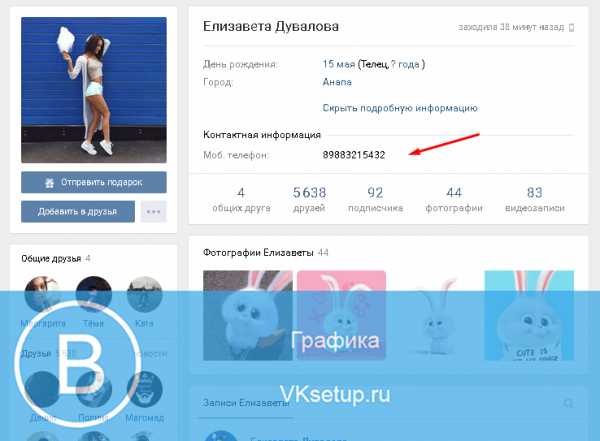Open the profile photo with blue wall
The image size is (600, 441).
pos(94,90)
